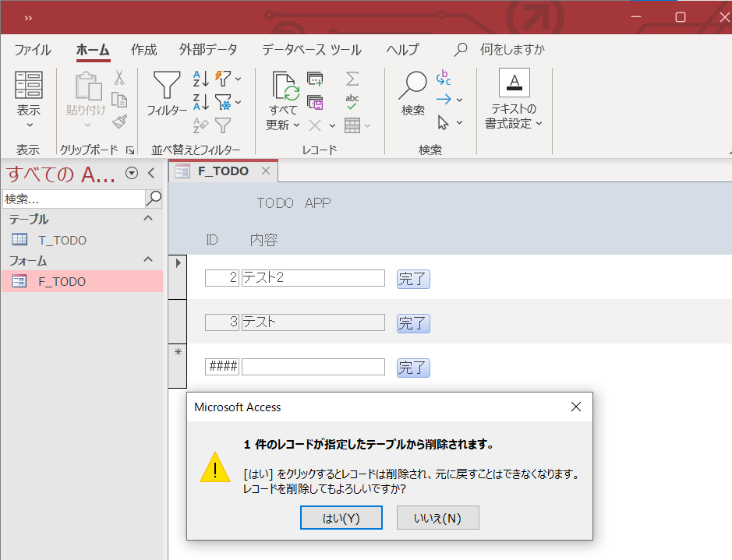The image size is (732, 560).
Task: Click the Find (検索) magnifier icon
Action: (x=412, y=86)
